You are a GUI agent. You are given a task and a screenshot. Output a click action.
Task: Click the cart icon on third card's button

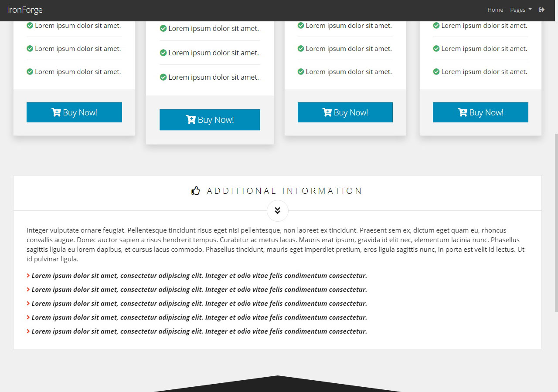(x=327, y=112)
